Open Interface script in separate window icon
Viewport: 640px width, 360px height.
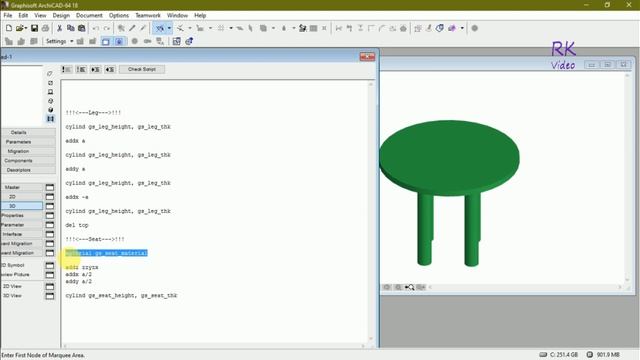[x=49, y=234]
